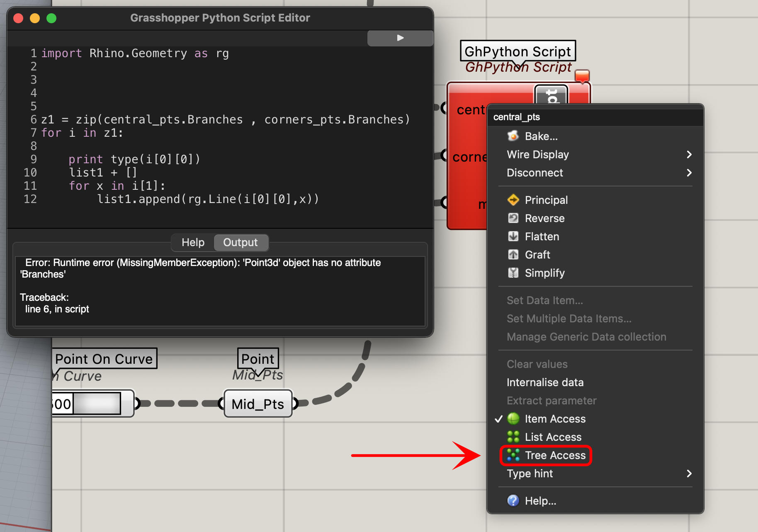
Task: Click line 1 import statement
Action: click(x=135, y=53)
